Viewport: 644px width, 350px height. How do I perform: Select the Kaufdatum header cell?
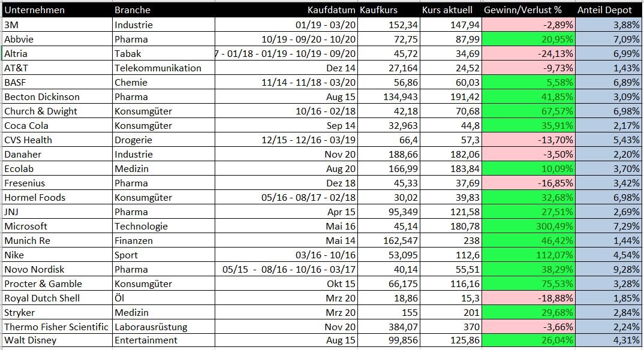click(x=331, y=10)
